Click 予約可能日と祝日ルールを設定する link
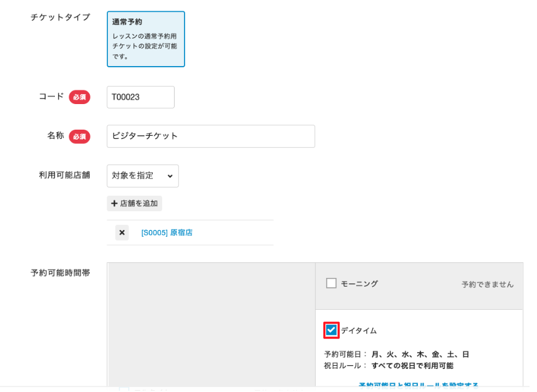The image size is (537, 392). pyautogui.click(x=418, y=385)
